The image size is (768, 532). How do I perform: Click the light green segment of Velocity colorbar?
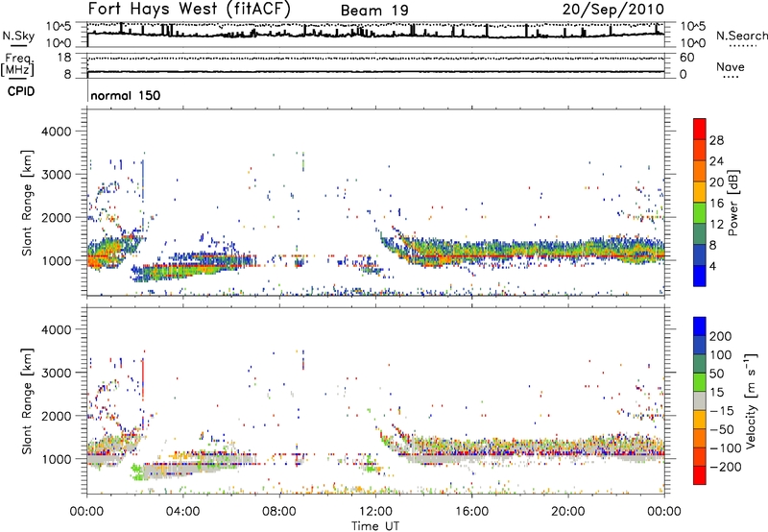pyautogui.click(x=700, y=382)
